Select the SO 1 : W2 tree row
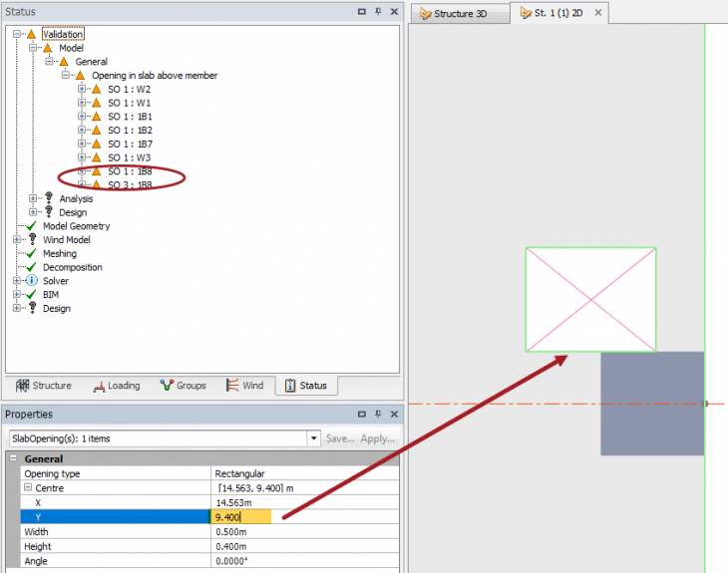The image size is (728, 573). pyautogui.click(x=129, y=89)
